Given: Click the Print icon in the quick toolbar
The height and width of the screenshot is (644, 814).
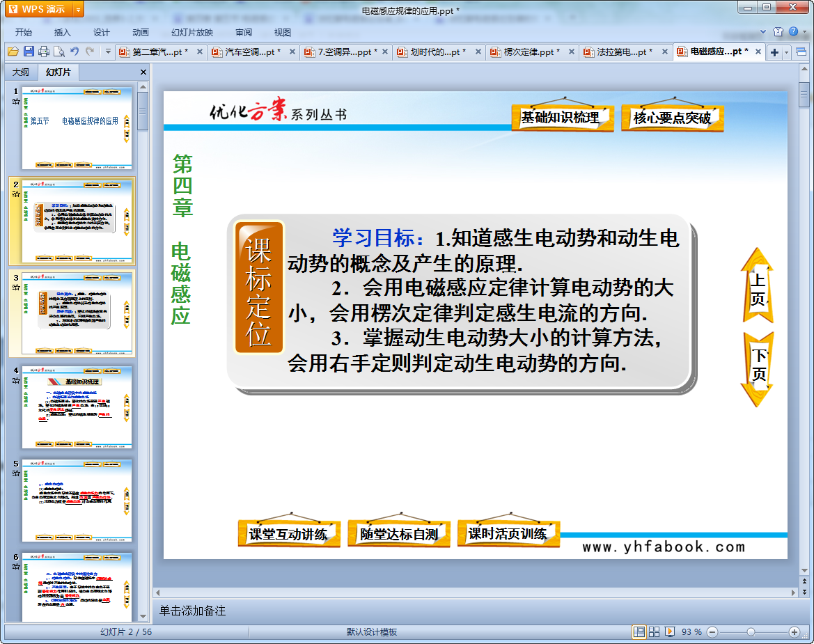Looking at the screenshot, I should [x=44, y=52].
